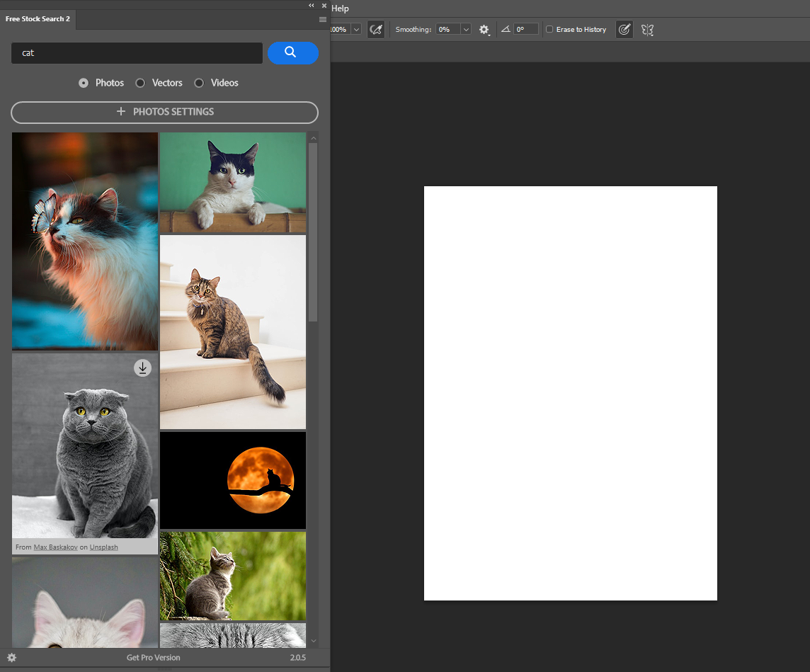Enable Erase to History checkbox

pos(549,30)
